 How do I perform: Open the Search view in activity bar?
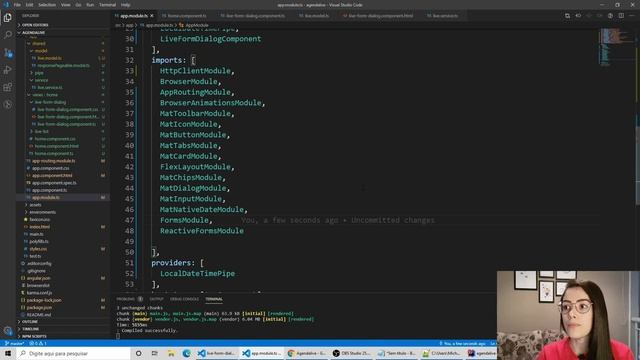point(7,35)
